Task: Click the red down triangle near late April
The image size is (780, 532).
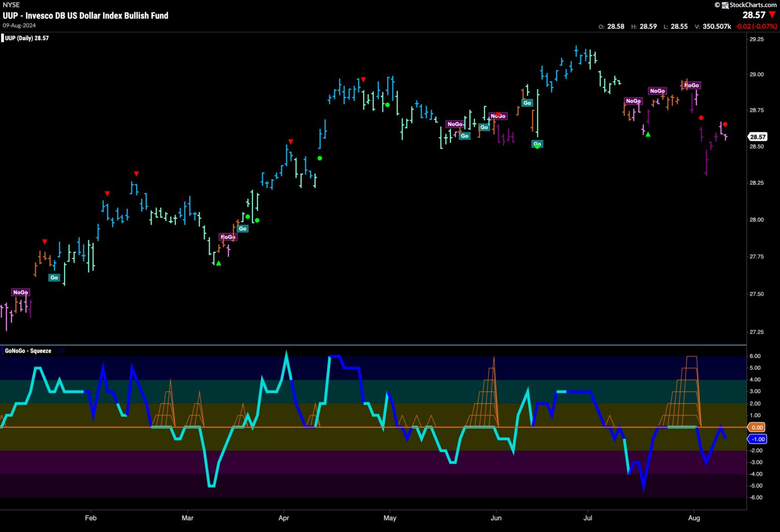Action: tap(364, 80)
